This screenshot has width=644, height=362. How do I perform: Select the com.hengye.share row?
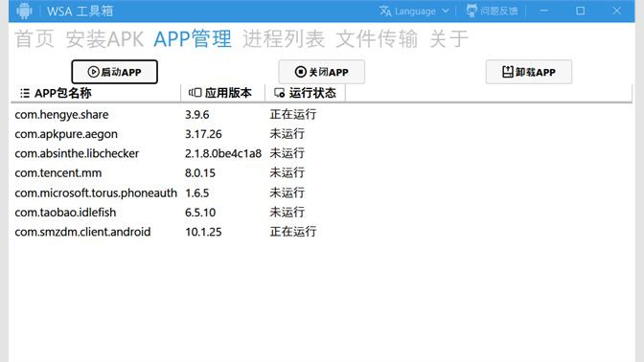[321, 115]
